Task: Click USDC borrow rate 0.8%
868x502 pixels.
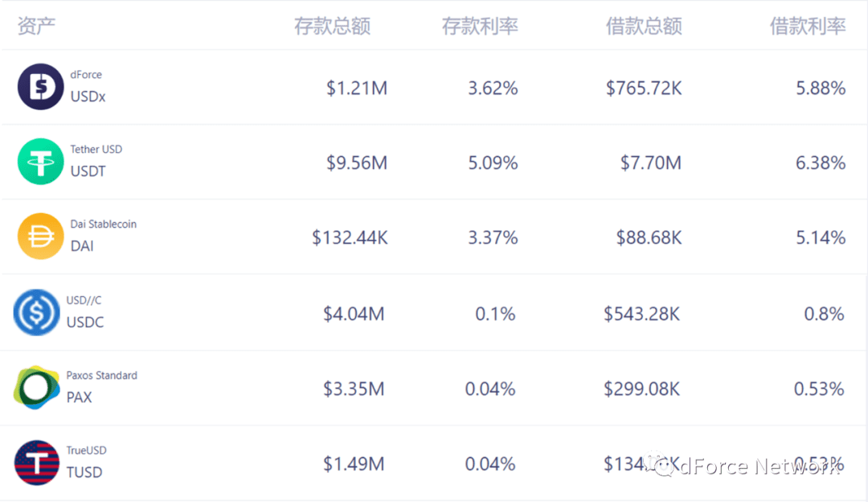Action: tap(824, 315)
